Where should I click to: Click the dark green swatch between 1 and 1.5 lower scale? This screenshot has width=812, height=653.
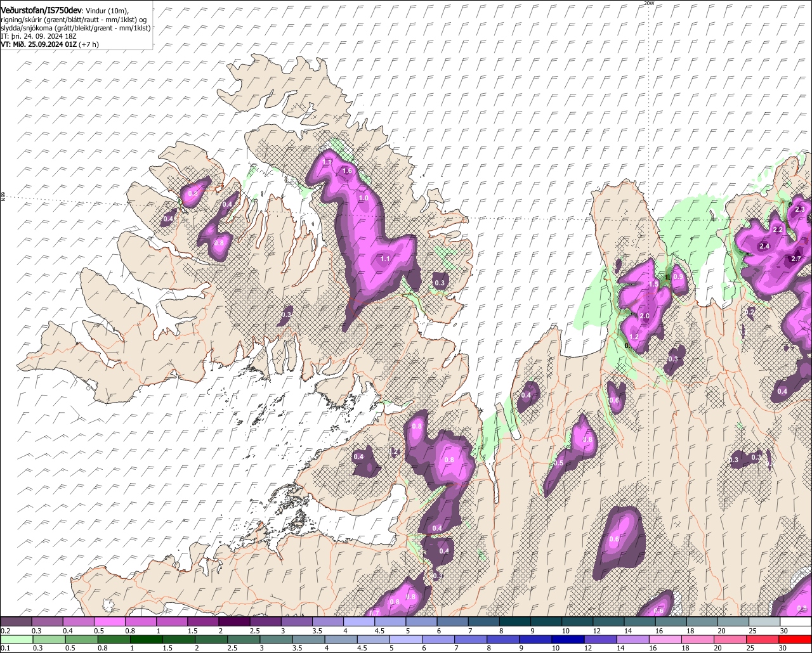(147, 639)
